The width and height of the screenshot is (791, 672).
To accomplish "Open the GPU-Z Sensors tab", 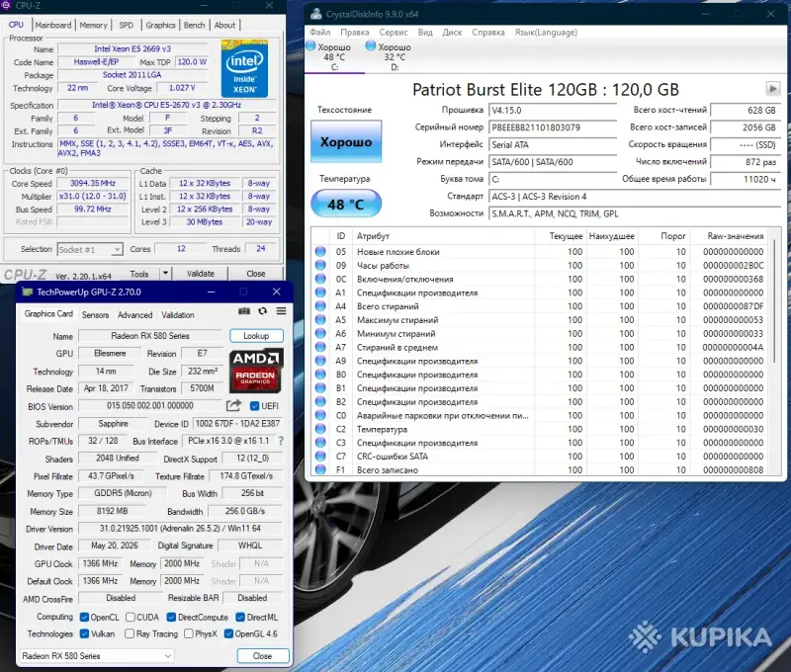I will click(x=95, y=314).
